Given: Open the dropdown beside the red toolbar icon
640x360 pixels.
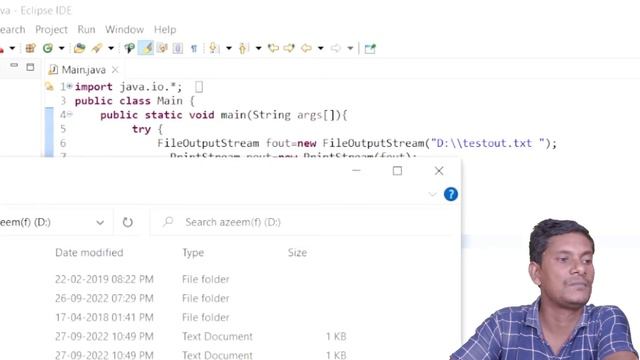Looking at the screenshot, I should click(x=12, y=48).
